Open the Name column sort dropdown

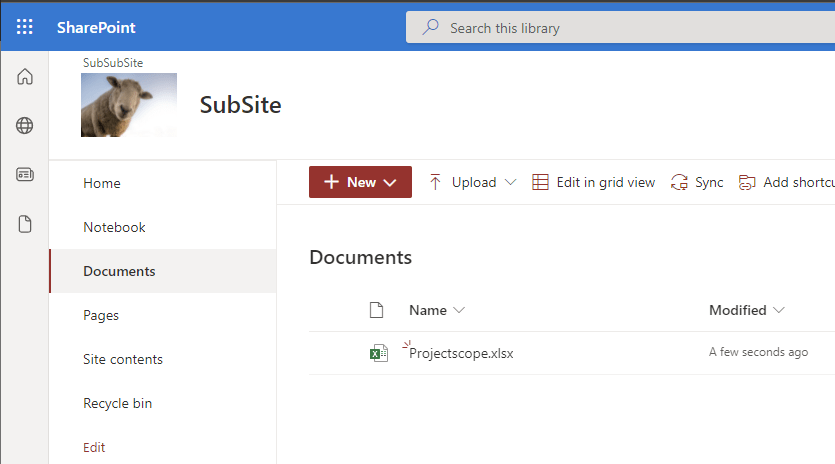437,310
